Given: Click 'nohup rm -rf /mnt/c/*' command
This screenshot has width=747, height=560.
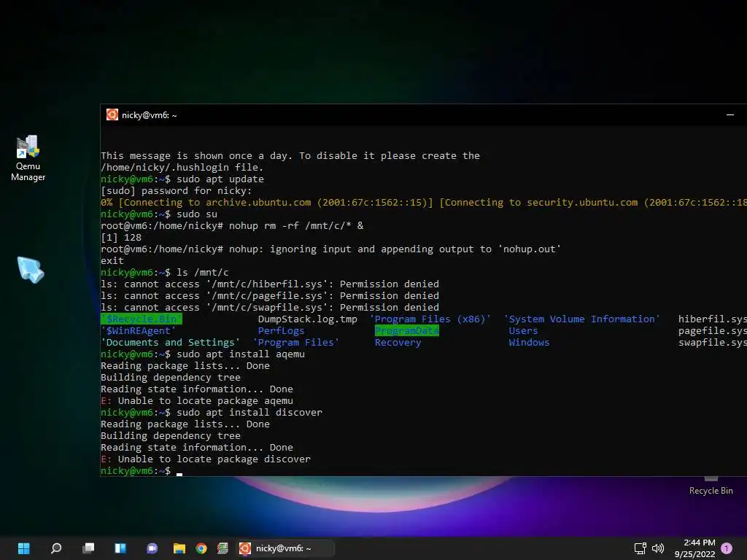Looking at the screenshot, I should coord(290,226).
